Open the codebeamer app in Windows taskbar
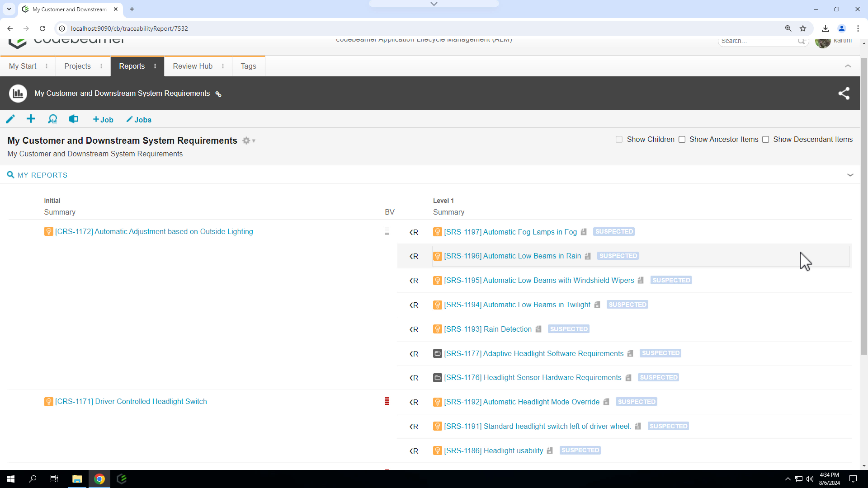The image size is (868, 488). tap(122, 479)
